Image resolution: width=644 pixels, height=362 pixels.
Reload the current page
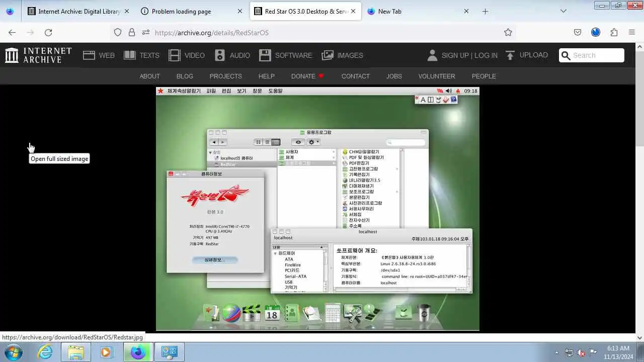48,32
